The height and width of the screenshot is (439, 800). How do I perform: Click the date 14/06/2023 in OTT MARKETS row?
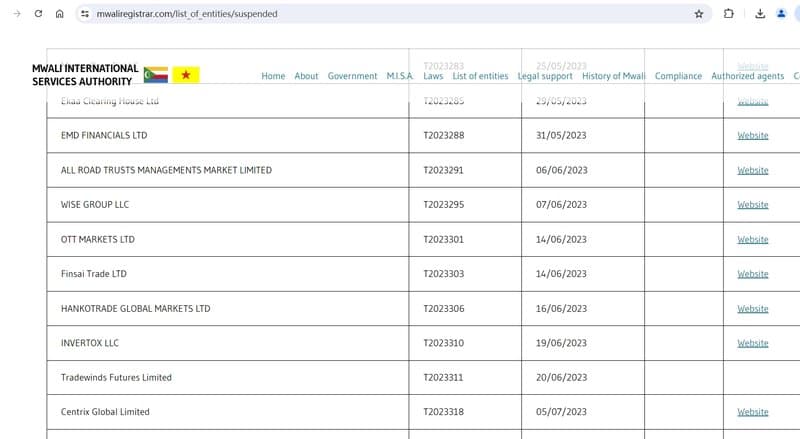(561, 239)
